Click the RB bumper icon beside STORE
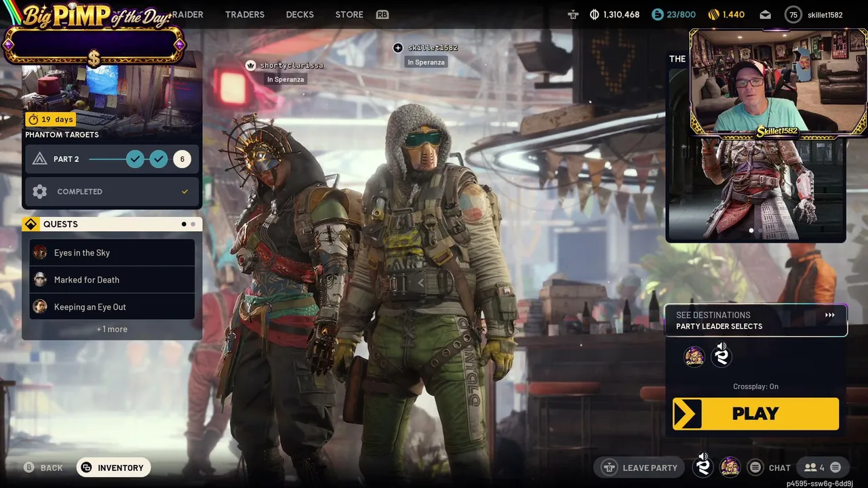 382,14
